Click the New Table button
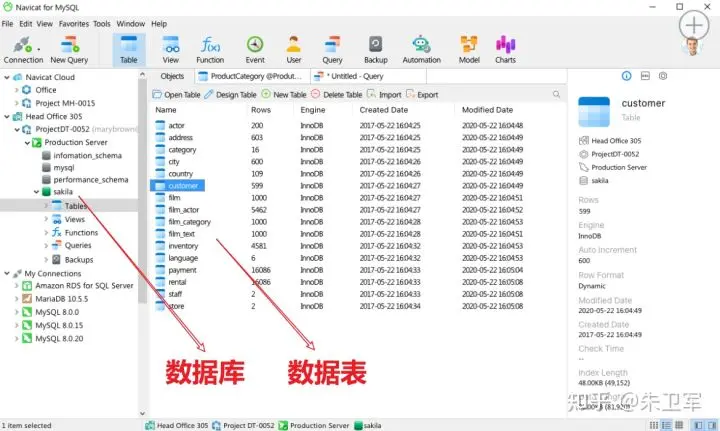 [x=284, y=95]
